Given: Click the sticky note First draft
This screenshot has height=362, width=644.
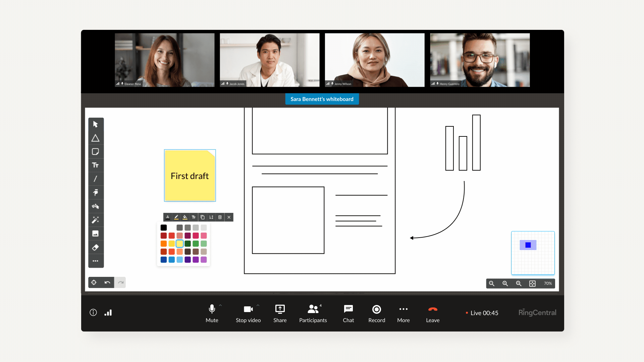Looking at the screenshot, I should (x=190, y=176).
